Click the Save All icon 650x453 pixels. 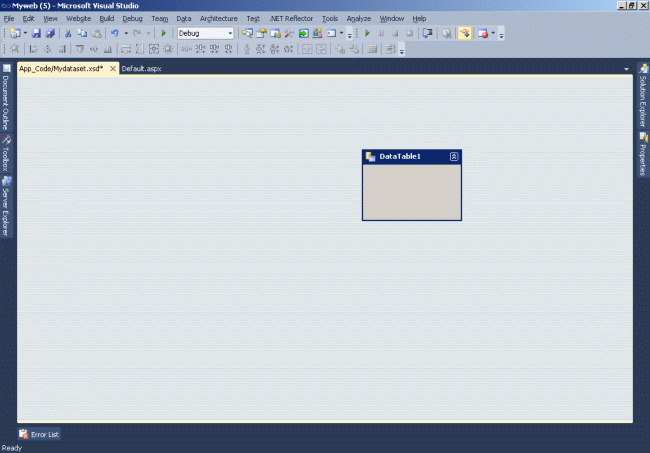[x=50, y=33]
